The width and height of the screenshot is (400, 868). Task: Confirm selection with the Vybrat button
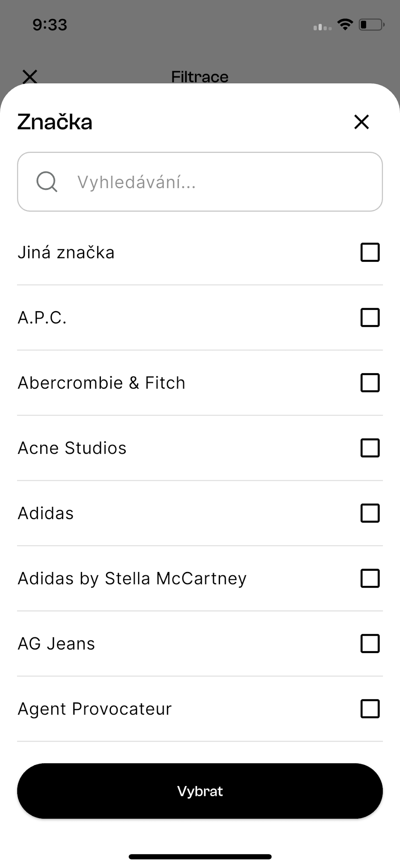(200, 791)
